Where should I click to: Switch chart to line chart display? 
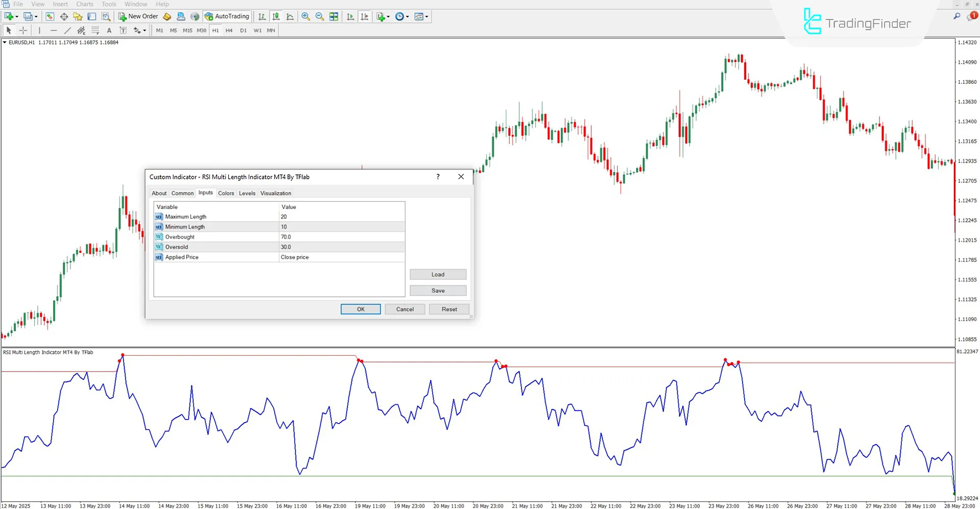(x=290, y=16)
